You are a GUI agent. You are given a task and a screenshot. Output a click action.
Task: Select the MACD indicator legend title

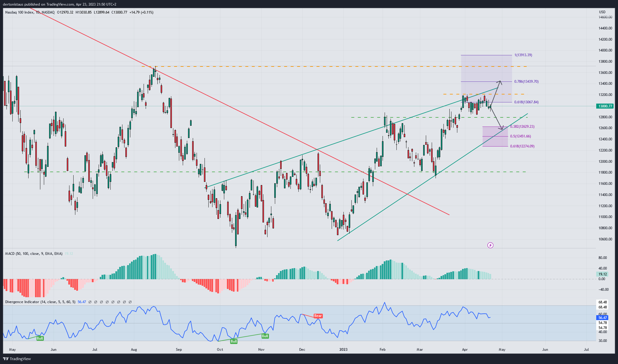34,254
